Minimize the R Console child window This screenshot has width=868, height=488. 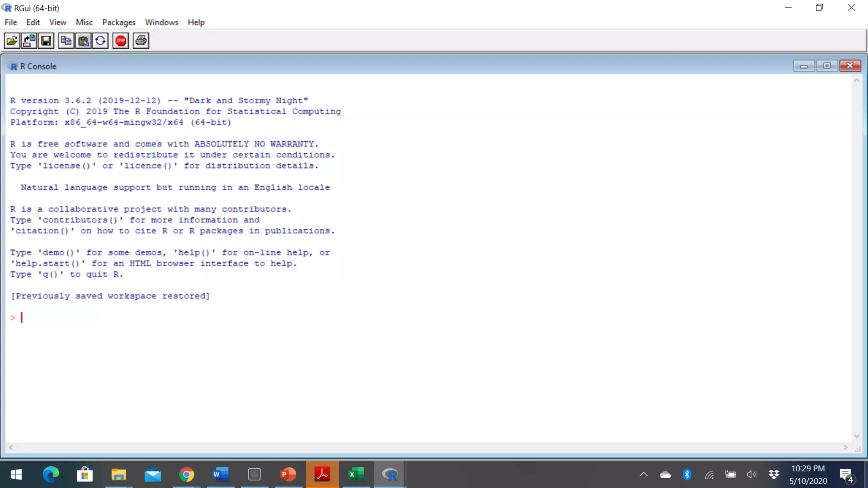(x=804, y=66)
